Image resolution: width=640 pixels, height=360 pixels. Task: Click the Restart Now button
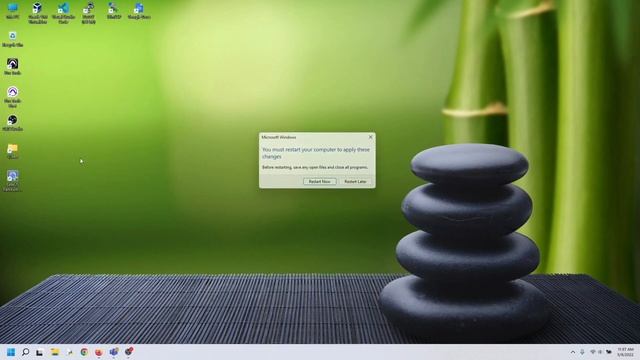tap(320, 181)
